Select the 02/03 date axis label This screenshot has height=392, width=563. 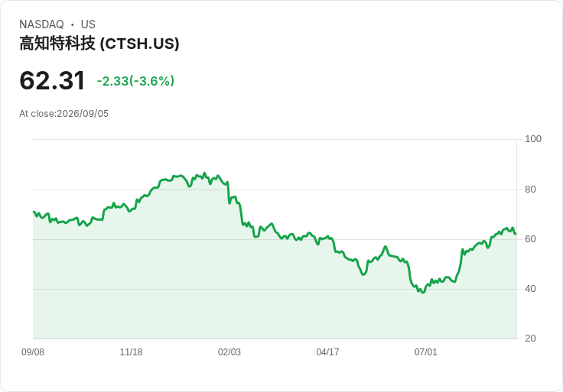(x=229, y=352)
